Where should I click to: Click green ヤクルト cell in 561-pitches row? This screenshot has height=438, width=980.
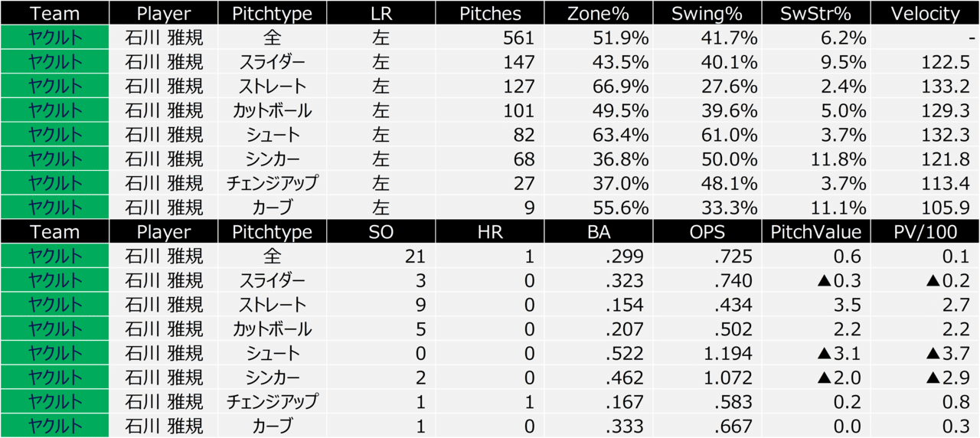tap(54, 38)
